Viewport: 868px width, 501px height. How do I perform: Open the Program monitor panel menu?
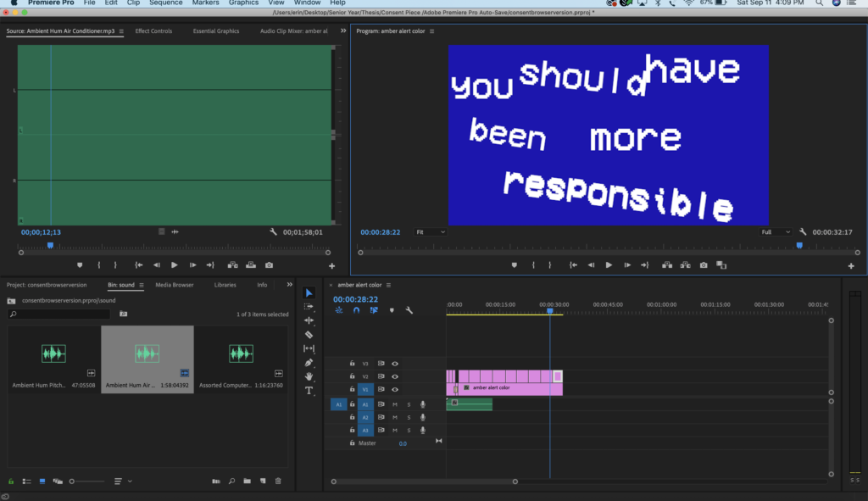click(431, 31)
